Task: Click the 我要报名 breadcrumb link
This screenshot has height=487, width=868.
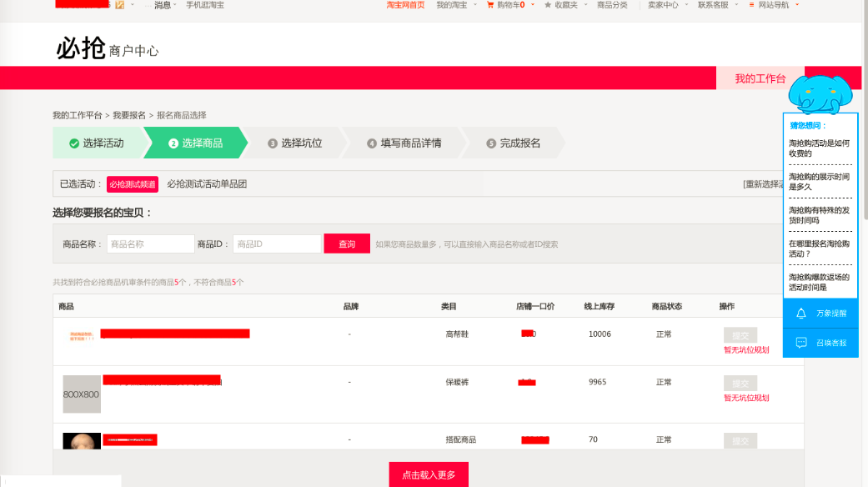Action: (x=129, y=115)
